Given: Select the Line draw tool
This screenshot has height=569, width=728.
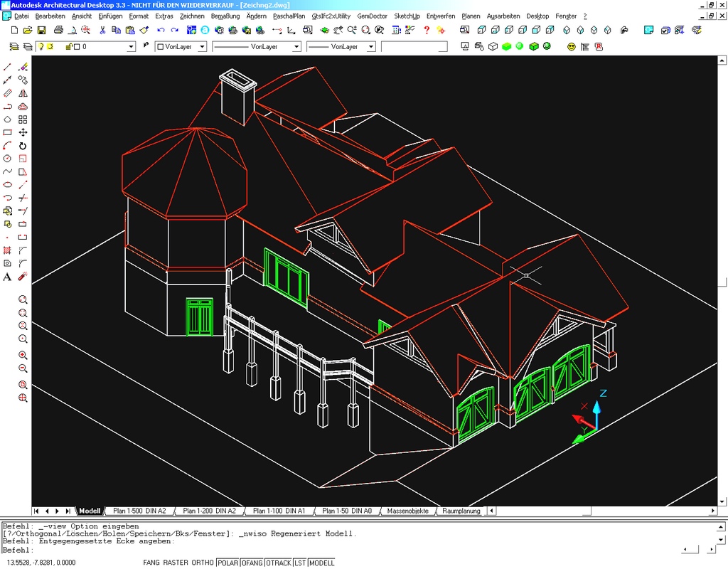Looking at the screenshot, I should click(8, 67).
